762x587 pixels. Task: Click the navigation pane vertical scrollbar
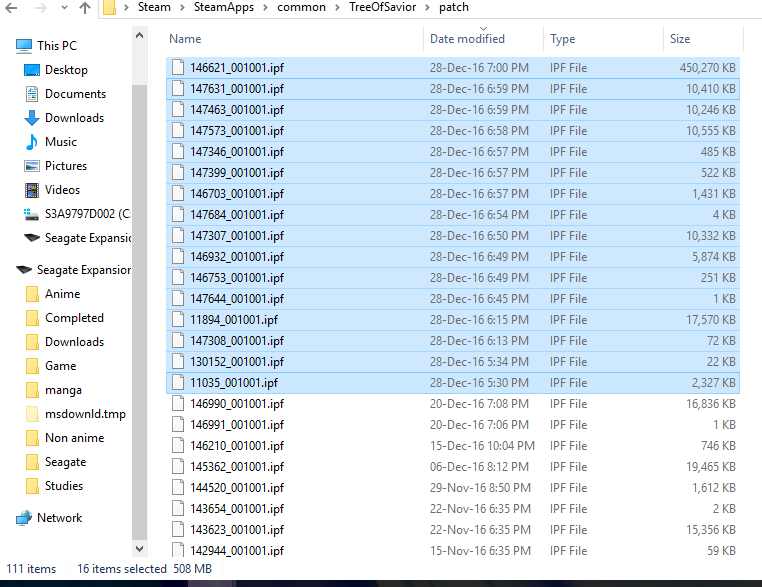[x=140, y=300]
